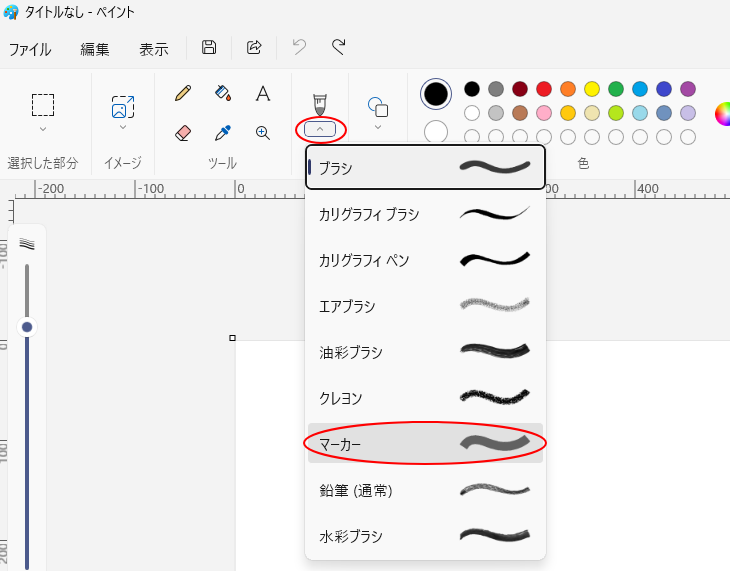Expand the Shapes dropdown chevron
The width and height of the screenshot is (730, 571).
[x=378, y=127]
